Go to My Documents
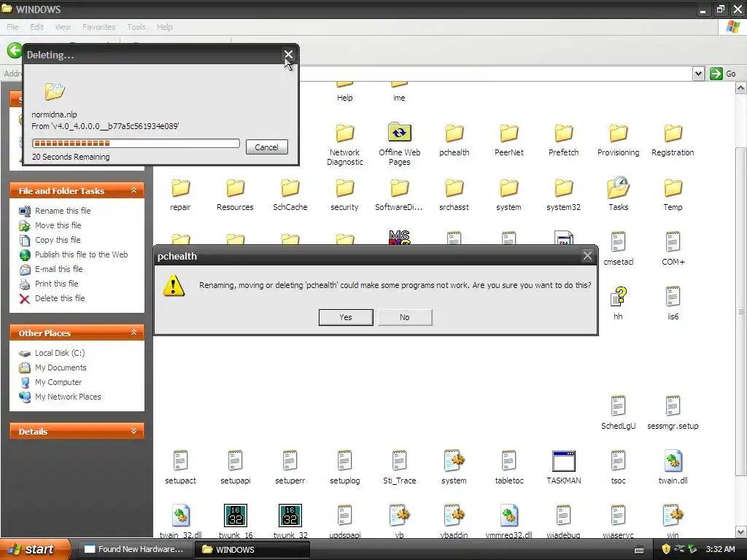Screen dimensions: 747x560 click(x=61, y=367)
